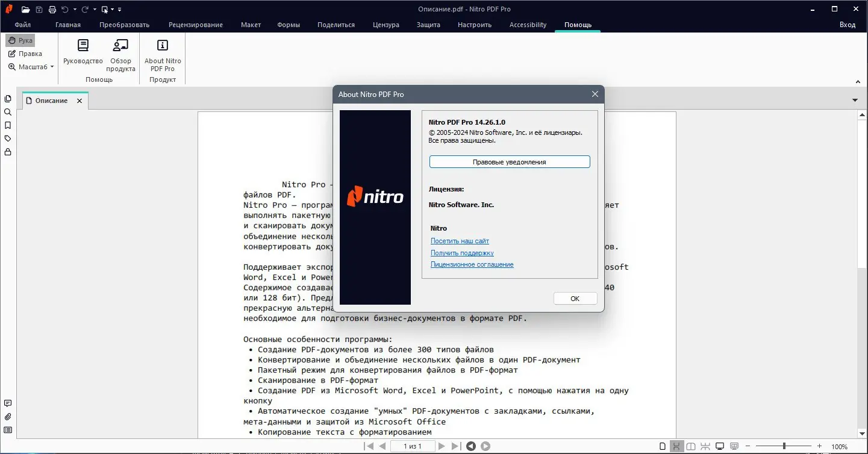Jump to the last page
The height and width of the screenshot is (454, 868).
(x=456, y=446)
